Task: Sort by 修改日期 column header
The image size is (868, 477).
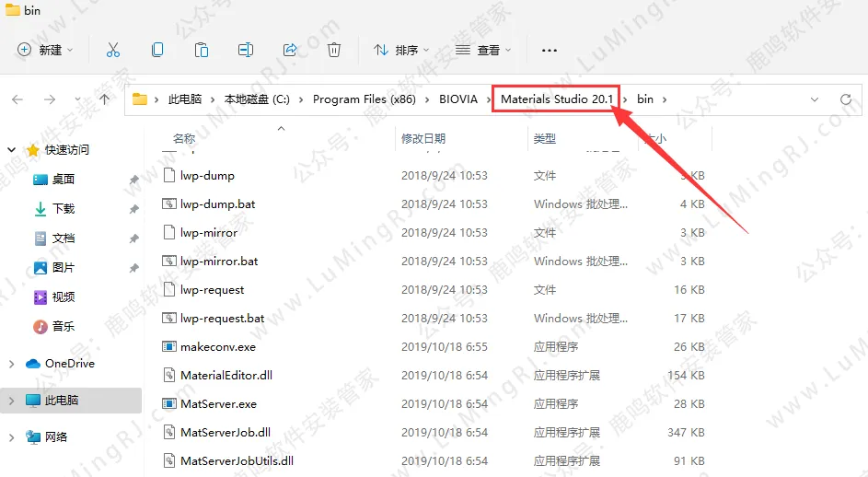Action: tap(423, 138)
